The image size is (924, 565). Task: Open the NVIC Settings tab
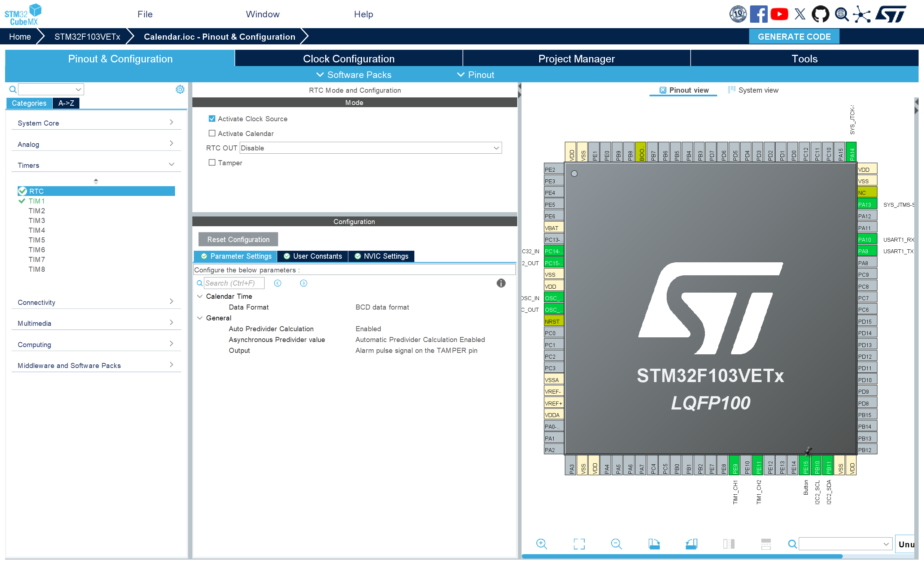click(382, 256)
